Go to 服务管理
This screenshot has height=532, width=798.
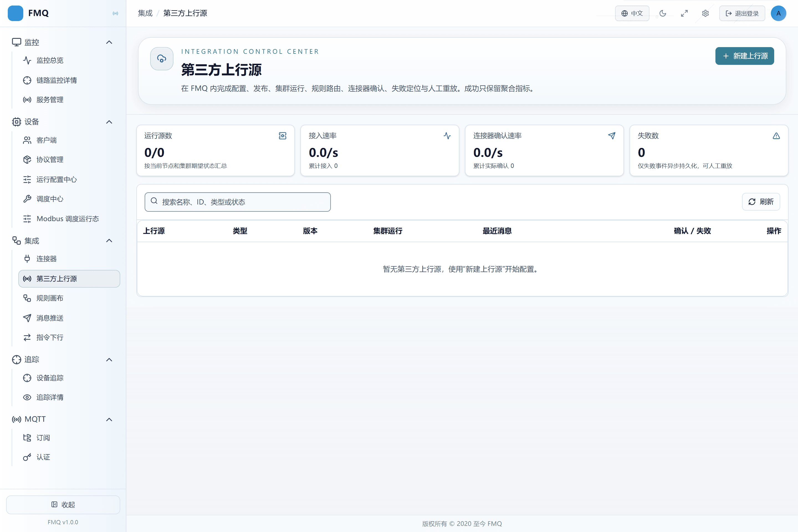(69, 100)
